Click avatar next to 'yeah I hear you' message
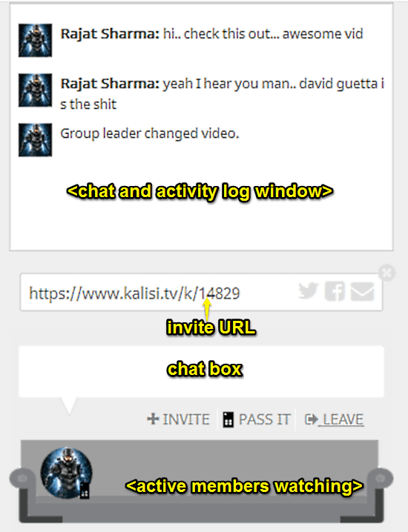This screenshot has width=408, height=532. coord(35,90)
